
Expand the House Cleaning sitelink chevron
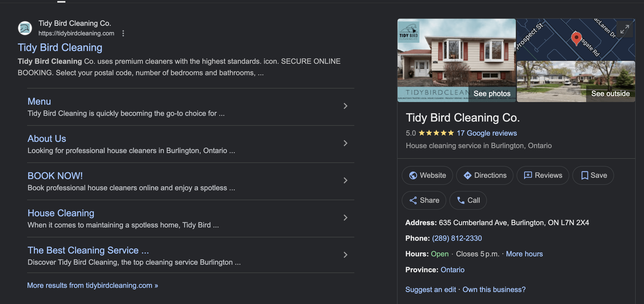pyautogui.click(x=346, y=218)
